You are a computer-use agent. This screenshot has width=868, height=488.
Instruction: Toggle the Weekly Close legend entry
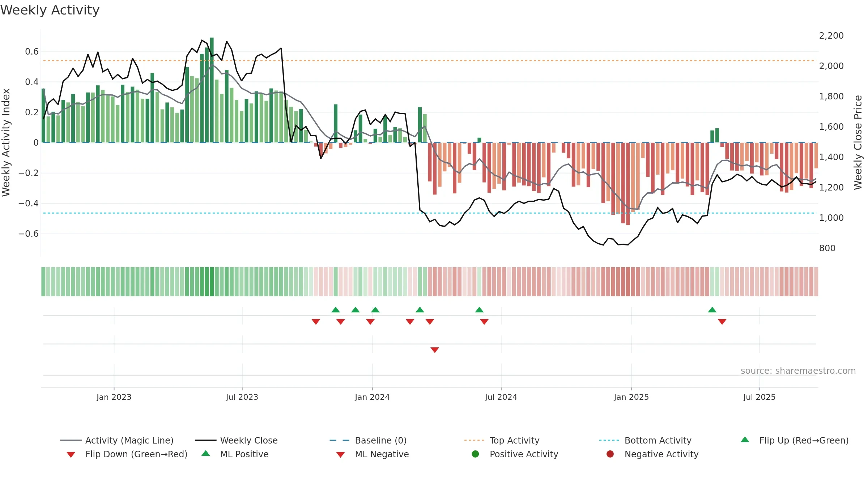pyautogui.click(x=236, y=440)
